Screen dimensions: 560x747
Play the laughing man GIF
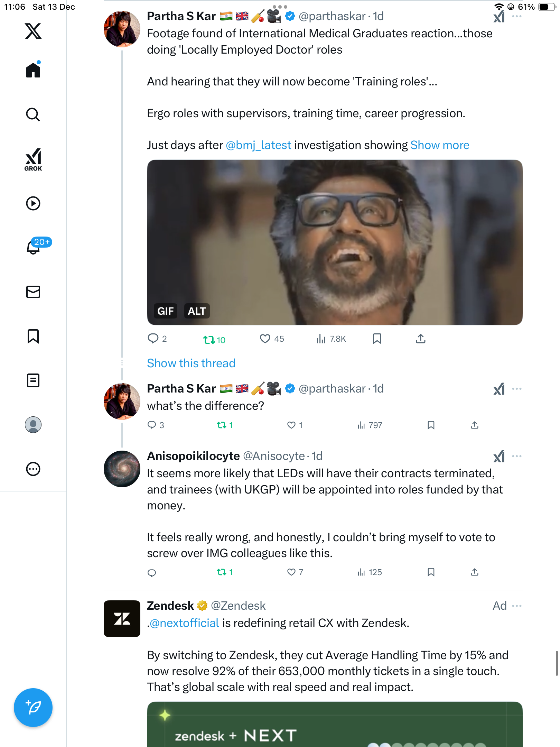pos(335,242)
